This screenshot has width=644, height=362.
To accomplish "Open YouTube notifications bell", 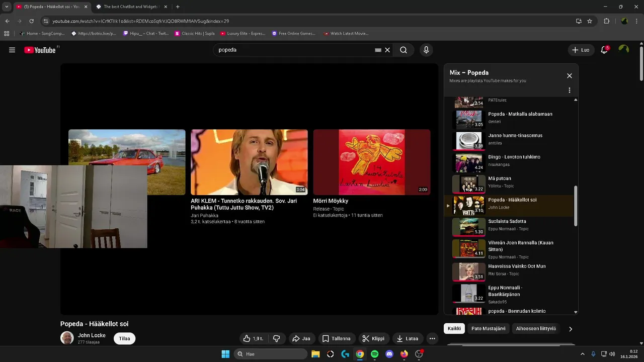I will click(604, 50).
